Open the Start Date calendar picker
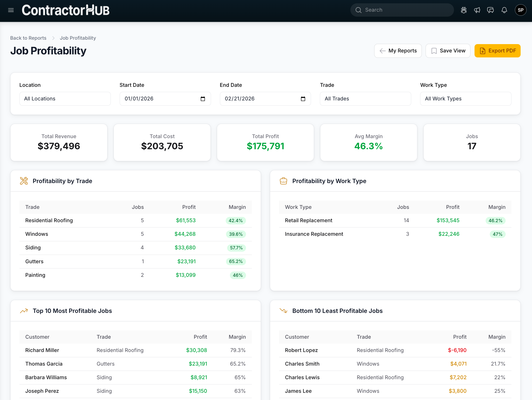Screen dimensions: 532x400 click(x=203, y=98)
